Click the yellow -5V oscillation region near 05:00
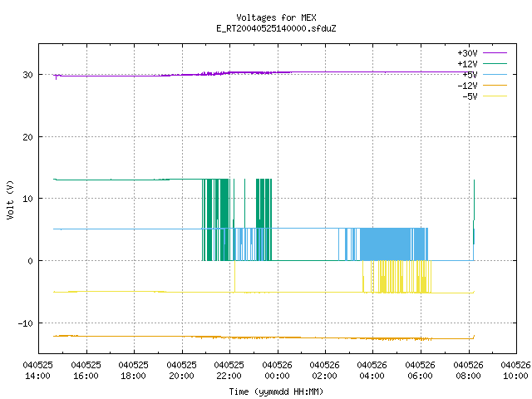 [x=397, y=277]
